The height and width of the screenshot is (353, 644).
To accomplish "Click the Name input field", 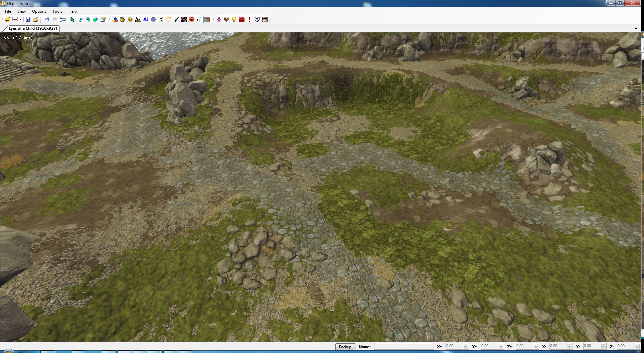I will point(404,347).
